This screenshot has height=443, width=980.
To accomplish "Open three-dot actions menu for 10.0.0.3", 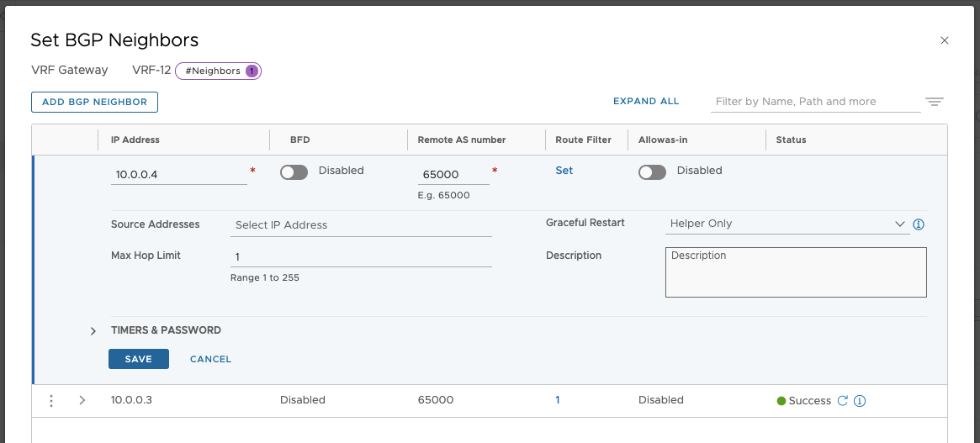I will (51, 401).
